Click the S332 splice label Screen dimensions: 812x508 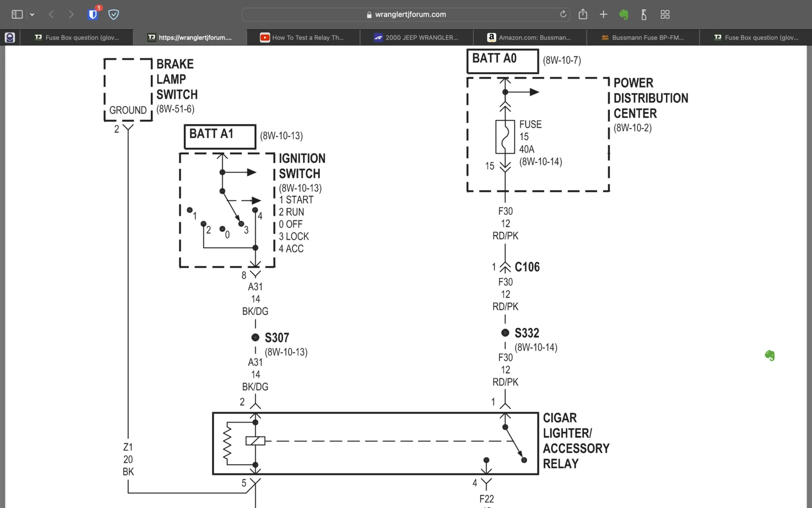(x=527, y=333)
